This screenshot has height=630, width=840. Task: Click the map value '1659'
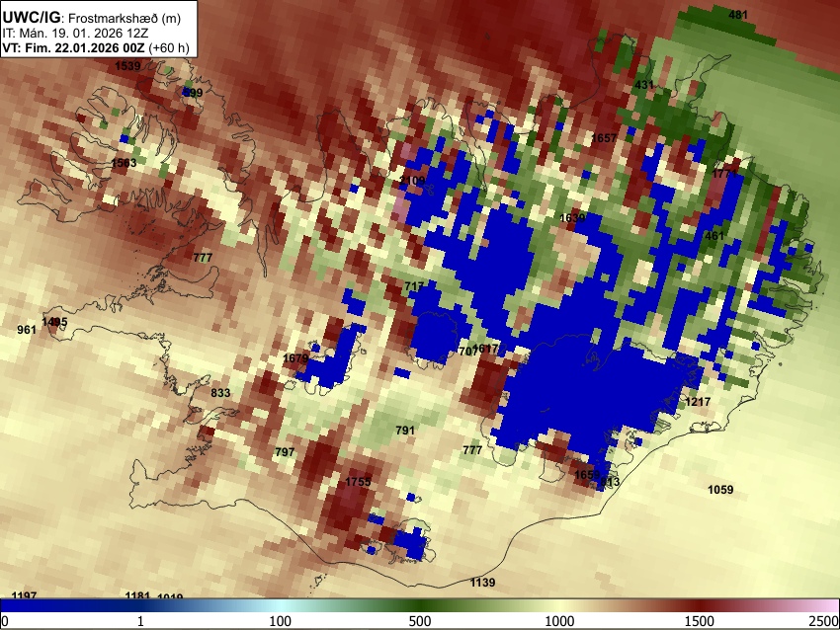[587, 475]
